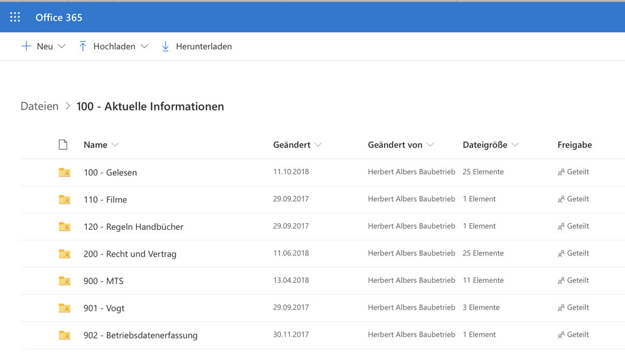Open the 200 - Recht und Vertrag folder

130,254
